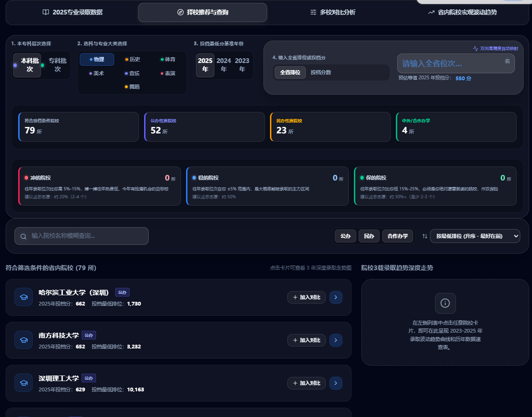The image size is (532, 417).
Task: Click the 双向高精度自动映射 pulse icon
Action: click(x=476, y=49)
